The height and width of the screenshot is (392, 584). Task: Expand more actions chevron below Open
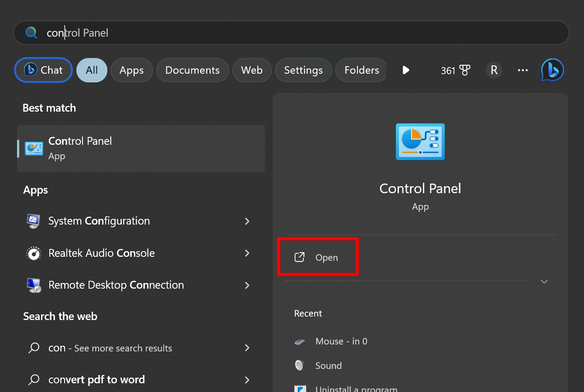[544, 281]
